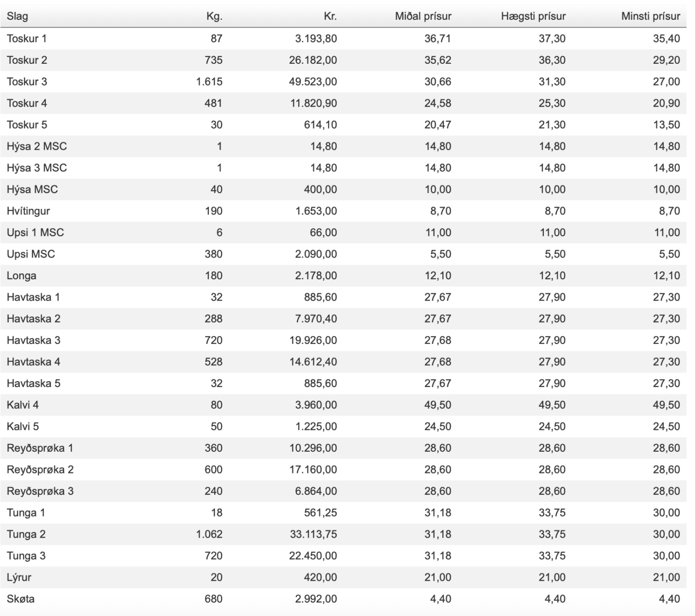Click the Miðal prísur column header
This screenshot has width=696, height=616.
pyautogui.click(x=423, y=16)
